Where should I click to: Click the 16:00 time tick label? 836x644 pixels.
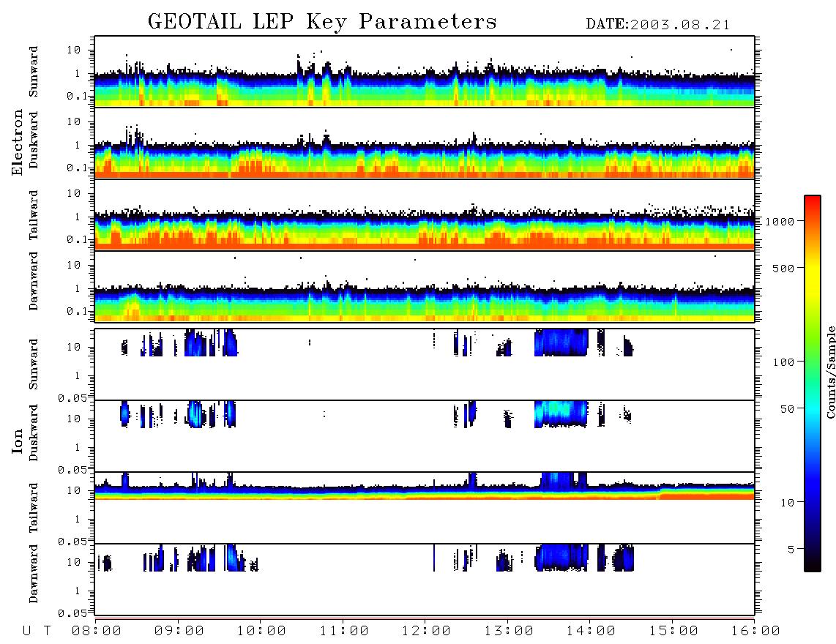click(755, 631)
